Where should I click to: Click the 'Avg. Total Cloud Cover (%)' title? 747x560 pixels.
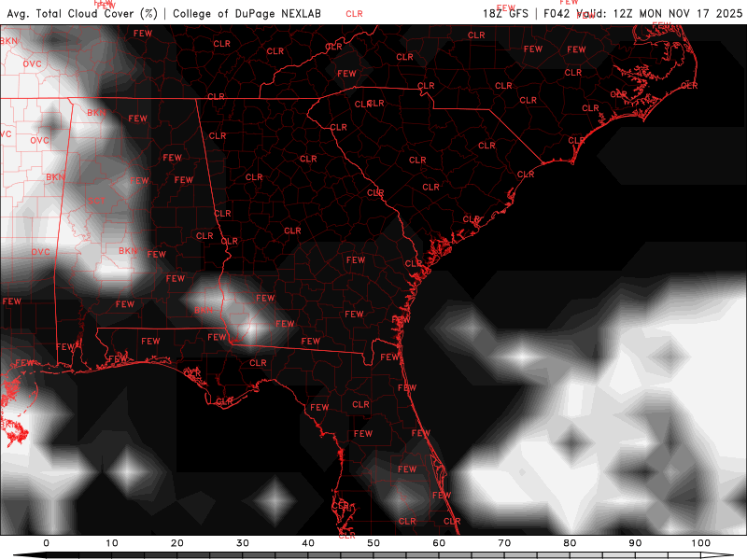point(82,13)
